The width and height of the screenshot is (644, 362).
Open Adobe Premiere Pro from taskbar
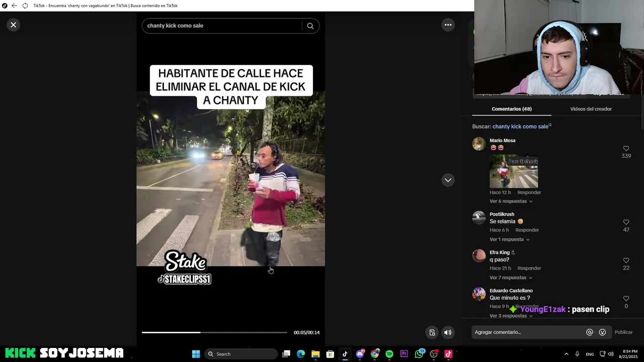[x=404, y=354]
